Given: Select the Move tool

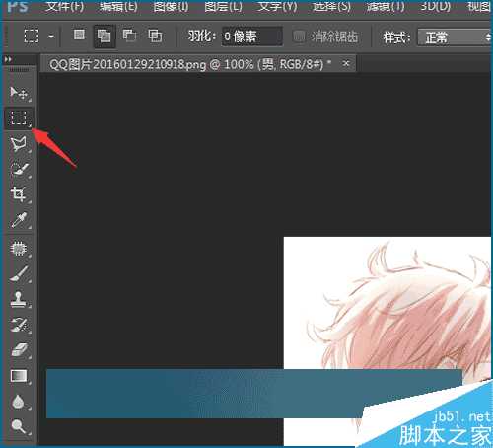Looking at the screenshot, I should pyautogui.click(x=19, y=93).
